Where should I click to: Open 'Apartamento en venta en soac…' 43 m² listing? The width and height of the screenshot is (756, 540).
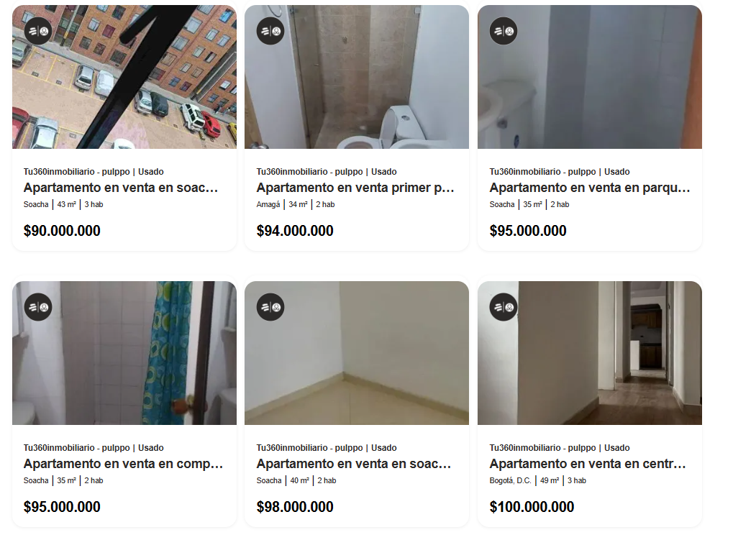click(x=121, y=188)
